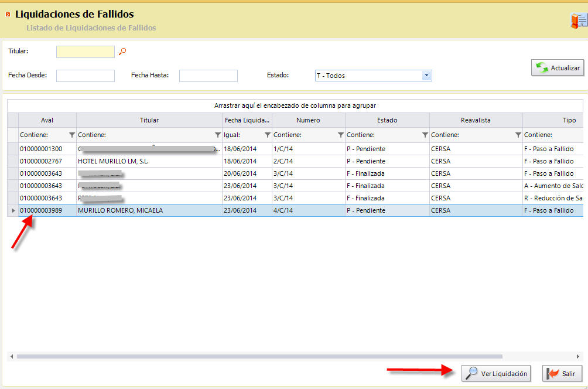Open the Reavalista column filter funnel

518,135
